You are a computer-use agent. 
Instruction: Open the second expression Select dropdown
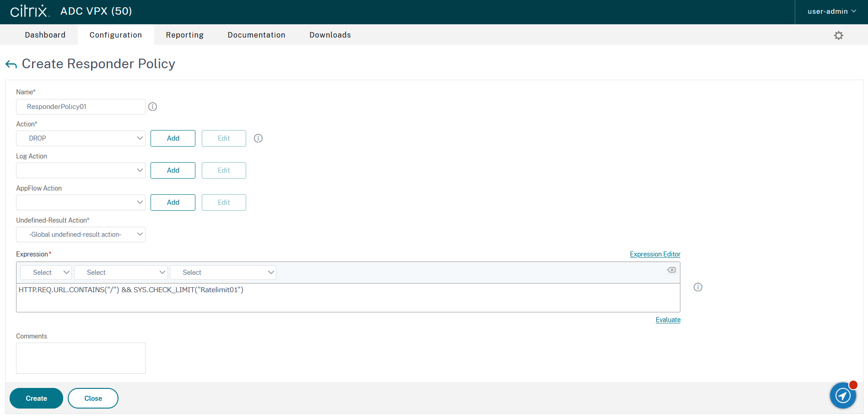(x=121, y=273)
